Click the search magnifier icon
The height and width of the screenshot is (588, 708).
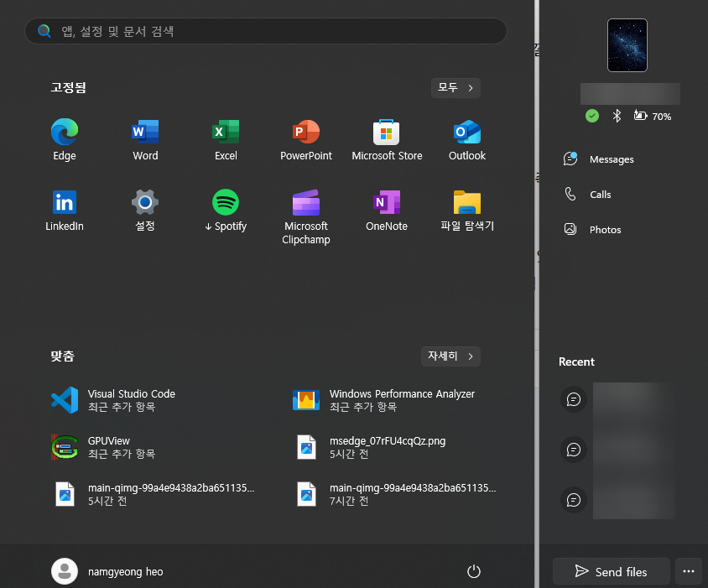pos(44,31)
